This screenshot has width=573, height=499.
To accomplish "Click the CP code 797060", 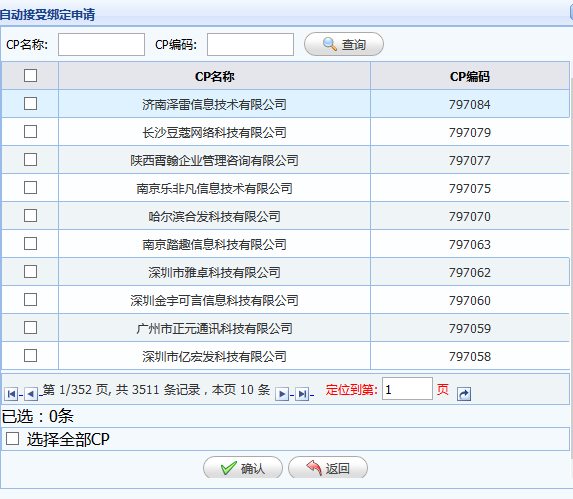I will tap(470, 300).
